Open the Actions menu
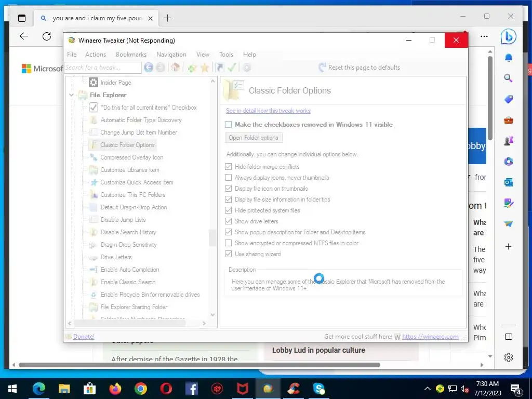 pyautogui.click(x=96, y=54)
